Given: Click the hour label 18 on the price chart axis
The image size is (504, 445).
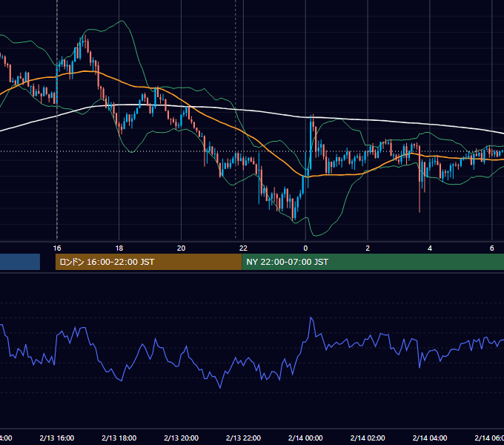Looking at the screenshot, I should [x=119, y=248].
